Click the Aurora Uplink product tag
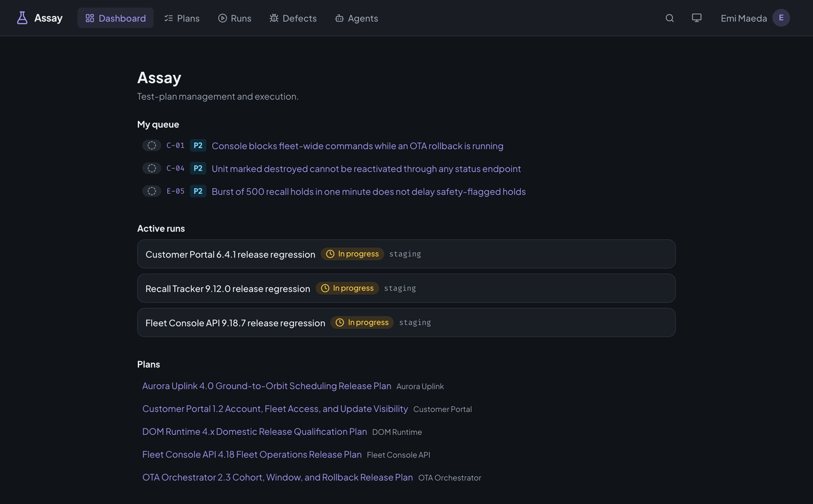 point(420,387)
